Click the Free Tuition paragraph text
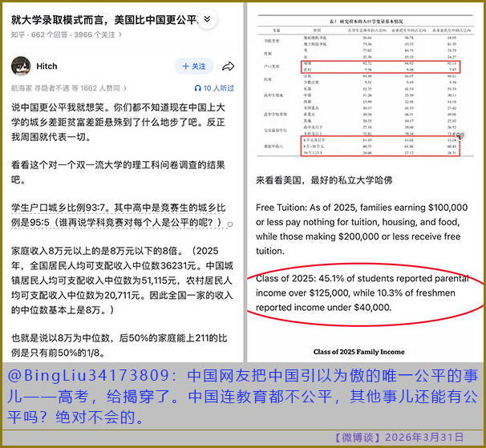Screen dimensions: 486x448 pos(361,228)
